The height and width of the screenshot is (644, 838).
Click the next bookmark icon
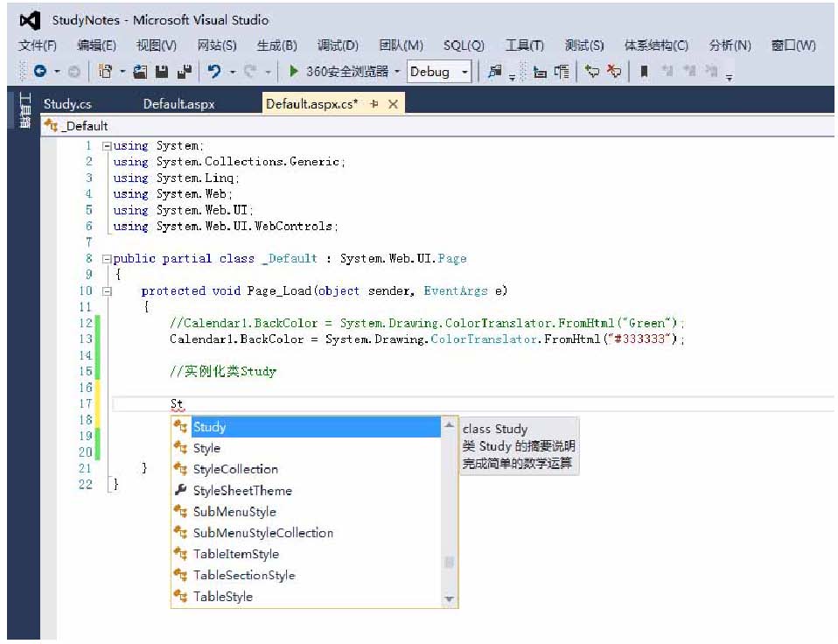(x=689, y=71)
